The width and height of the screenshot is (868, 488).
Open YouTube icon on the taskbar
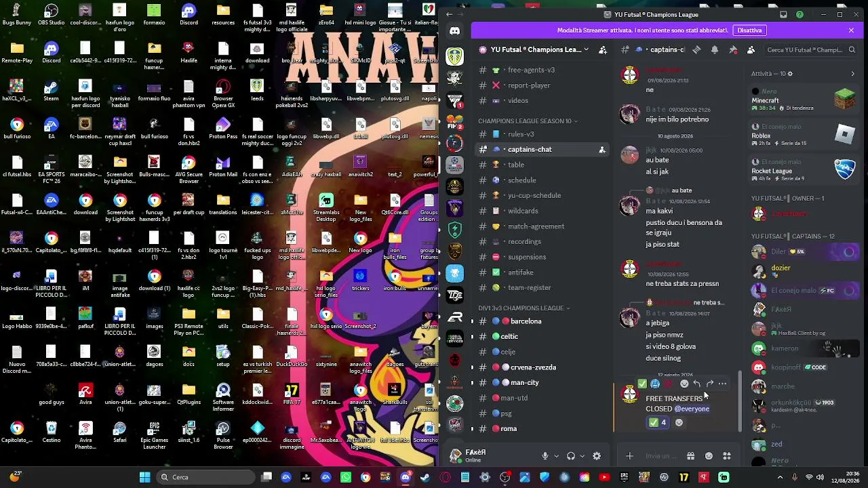pyautogui.click(x=604, y=477)
